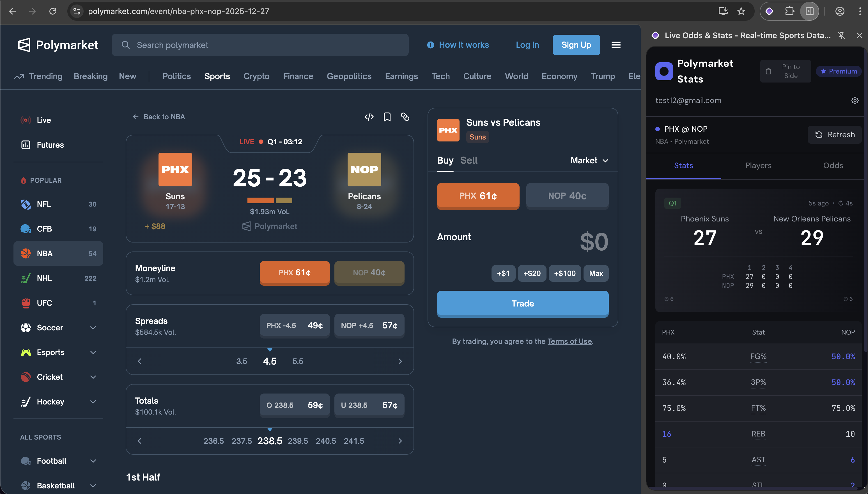Unpin the Live Odds extension panel

(841, 35)
